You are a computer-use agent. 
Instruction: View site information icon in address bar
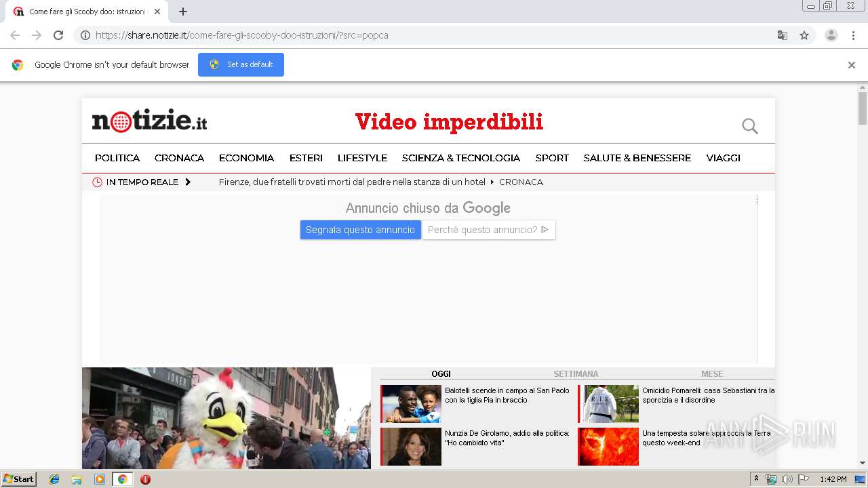coord(85,35)
